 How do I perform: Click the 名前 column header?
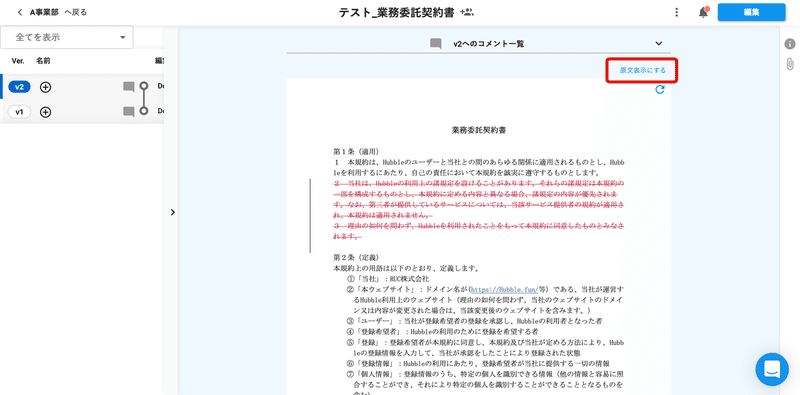point(43,61)
